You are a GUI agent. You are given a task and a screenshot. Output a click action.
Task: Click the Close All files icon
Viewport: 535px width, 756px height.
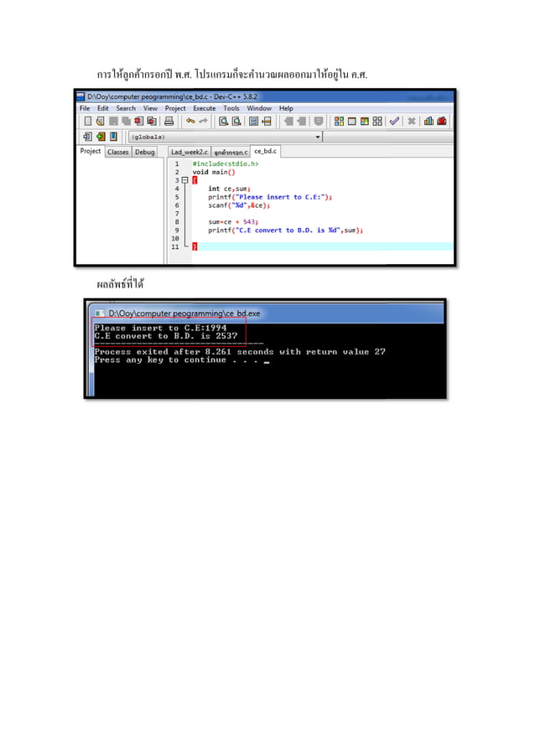pos(152,121)
